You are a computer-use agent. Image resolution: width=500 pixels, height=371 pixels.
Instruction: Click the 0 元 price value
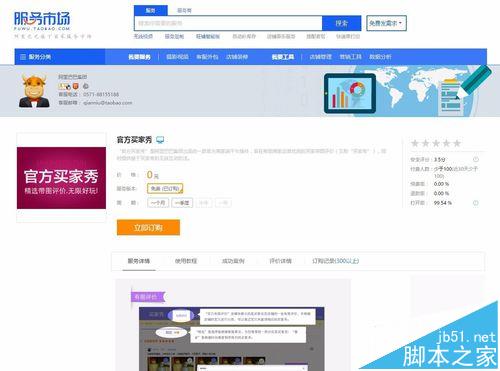tap(153, 175)
